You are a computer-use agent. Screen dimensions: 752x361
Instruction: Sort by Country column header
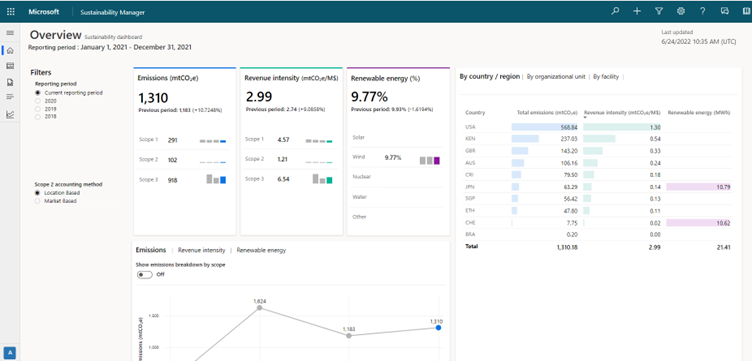[475, 113]
